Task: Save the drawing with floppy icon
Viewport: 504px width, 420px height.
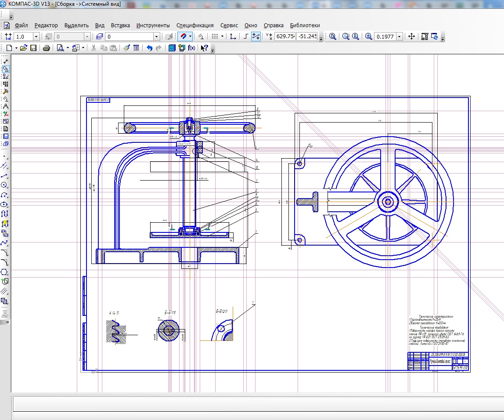Action: [33, 48]
